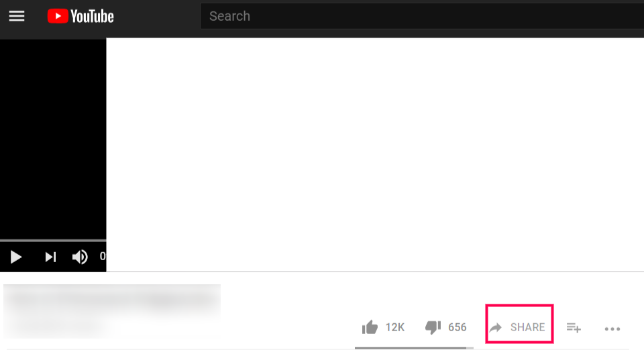Click the share arrow icon
The height and width of the screenshot is (356, 644).
coord(496,327)
